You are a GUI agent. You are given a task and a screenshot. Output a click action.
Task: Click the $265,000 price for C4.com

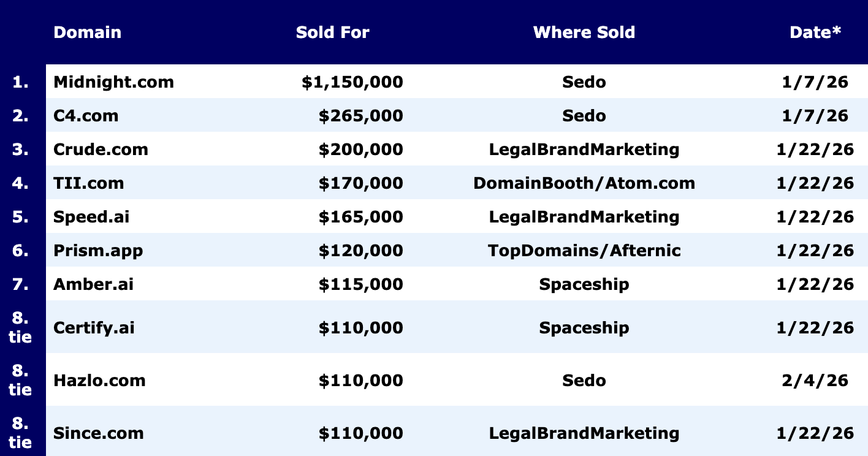360,116
